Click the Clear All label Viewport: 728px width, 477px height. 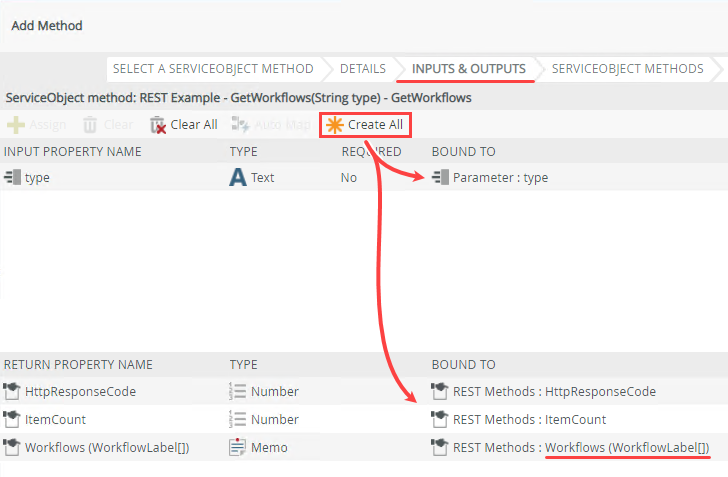(x=194, y=124)
